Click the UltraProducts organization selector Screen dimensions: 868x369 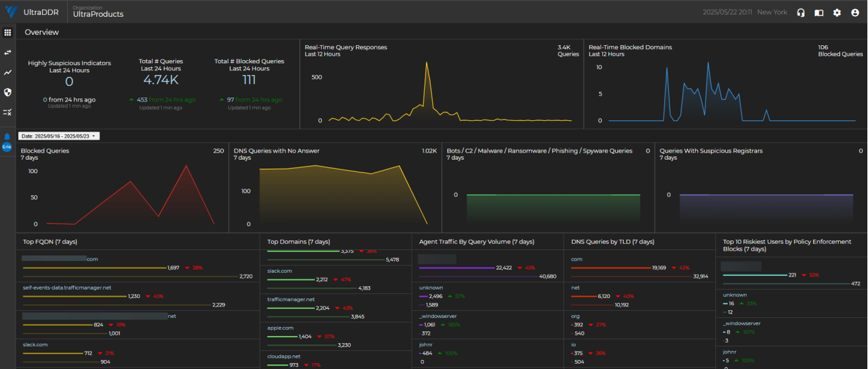click(98, 14)
